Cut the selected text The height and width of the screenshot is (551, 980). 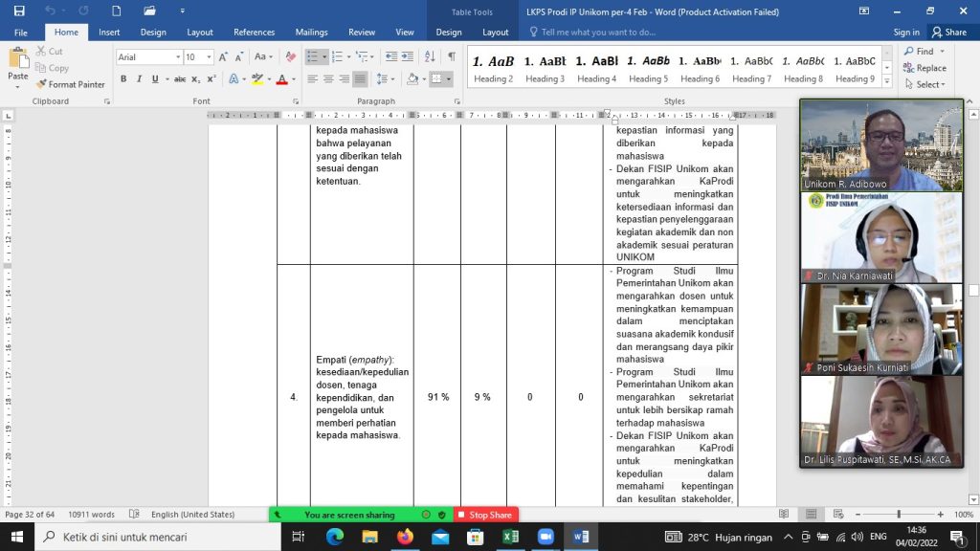[x=50, y=52]
